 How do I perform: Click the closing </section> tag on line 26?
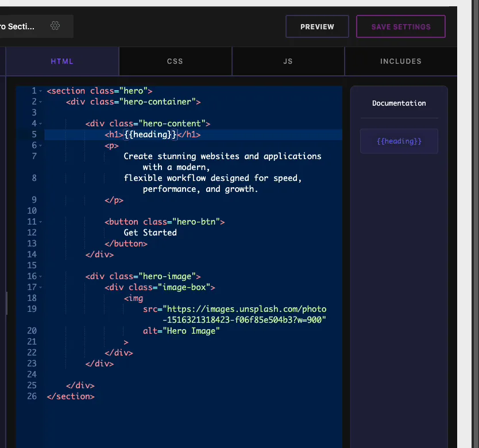click(71, 396)
